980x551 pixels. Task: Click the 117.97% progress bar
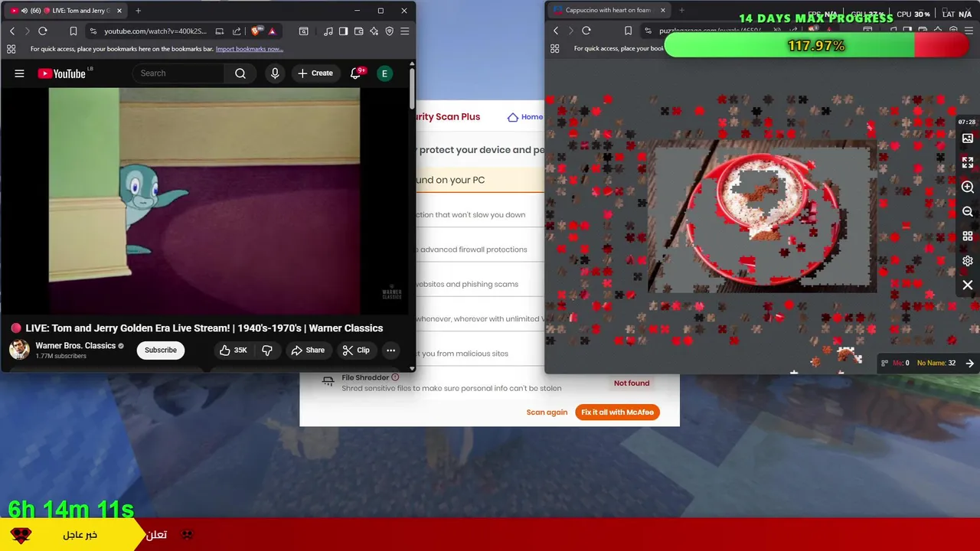(x=818, y=46)
